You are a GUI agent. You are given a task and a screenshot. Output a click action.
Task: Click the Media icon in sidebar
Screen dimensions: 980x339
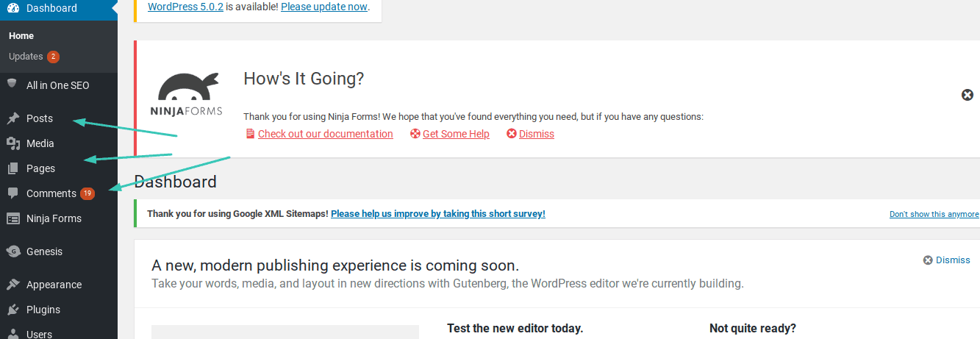[x=12, y=143]
